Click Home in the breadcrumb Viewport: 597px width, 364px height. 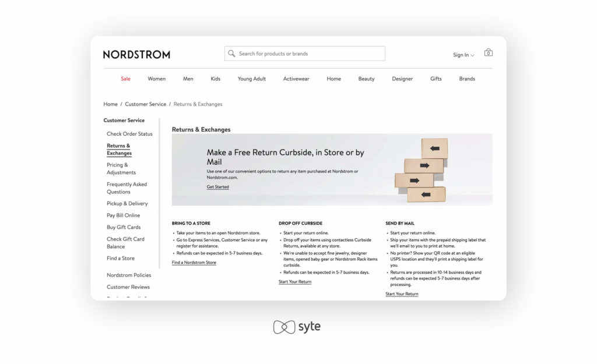[x=110, y=104]
